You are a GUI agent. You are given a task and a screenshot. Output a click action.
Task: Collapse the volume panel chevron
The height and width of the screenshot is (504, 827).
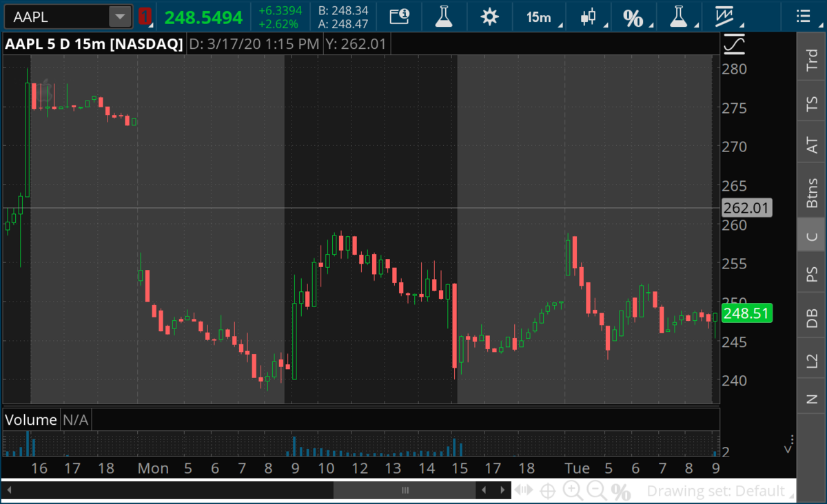[790, 443]
